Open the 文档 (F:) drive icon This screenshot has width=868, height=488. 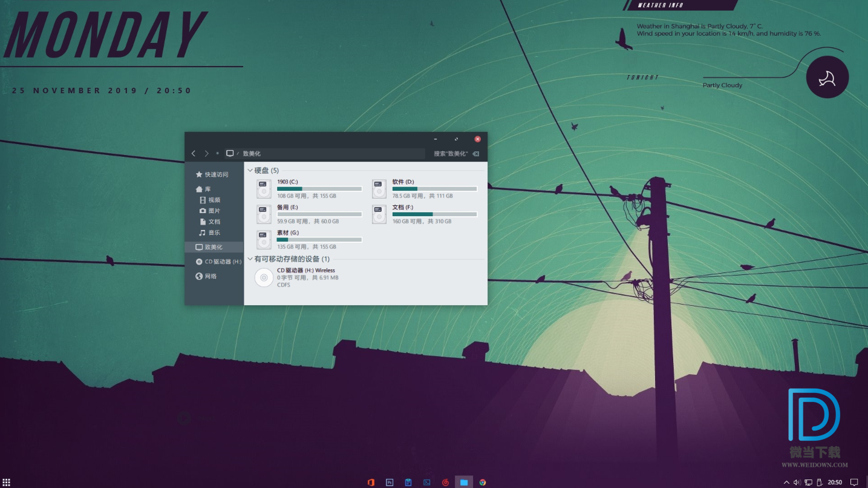pos(379,214)
